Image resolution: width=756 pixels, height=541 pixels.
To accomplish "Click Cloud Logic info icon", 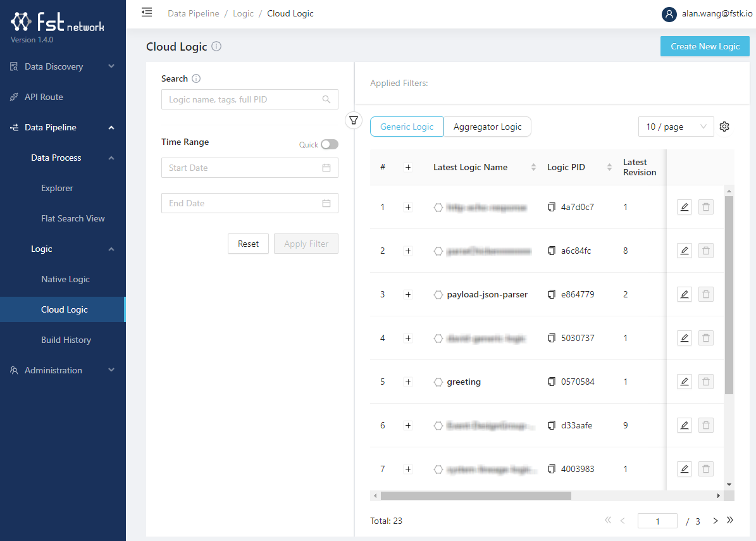I will point(216,46).
